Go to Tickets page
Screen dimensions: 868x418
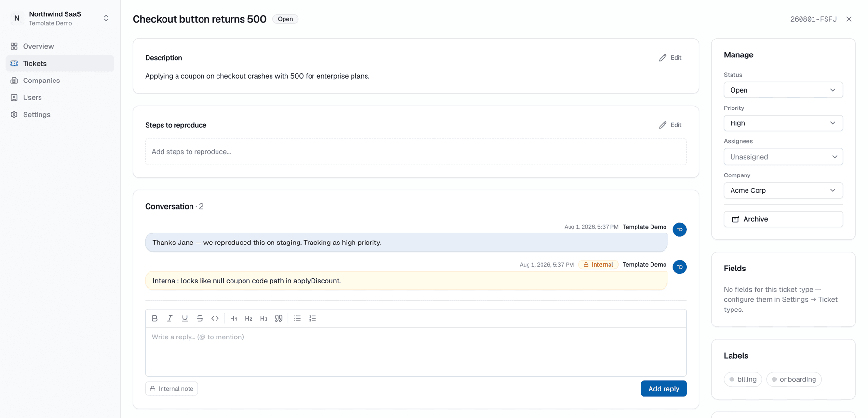60,63
